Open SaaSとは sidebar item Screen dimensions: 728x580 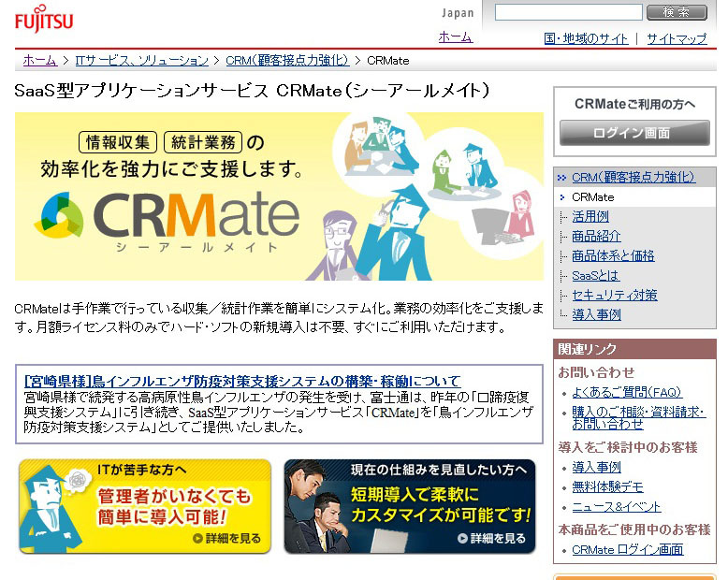pyautogui.click(x=595, y=276)
